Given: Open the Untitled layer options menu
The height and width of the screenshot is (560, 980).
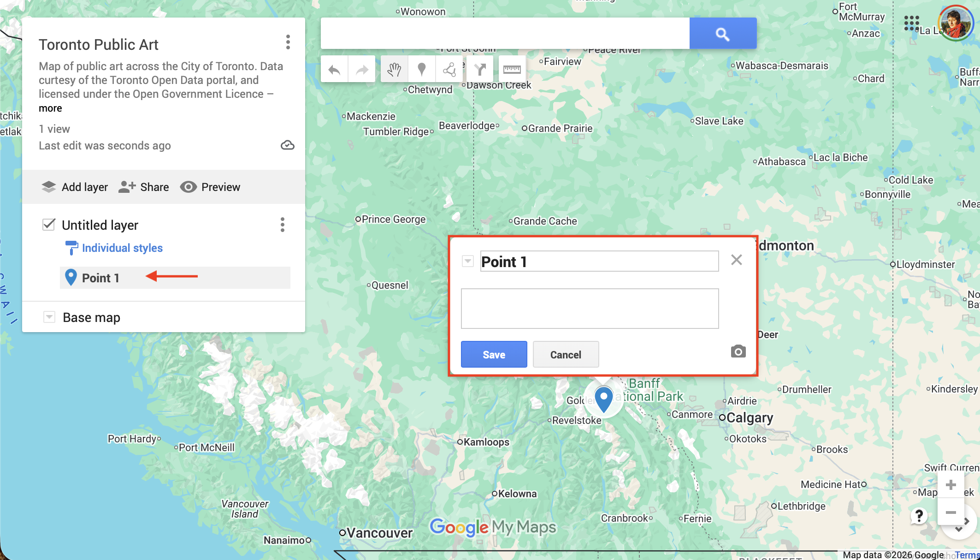Looking at the screenshot, I should click(283, 225).
